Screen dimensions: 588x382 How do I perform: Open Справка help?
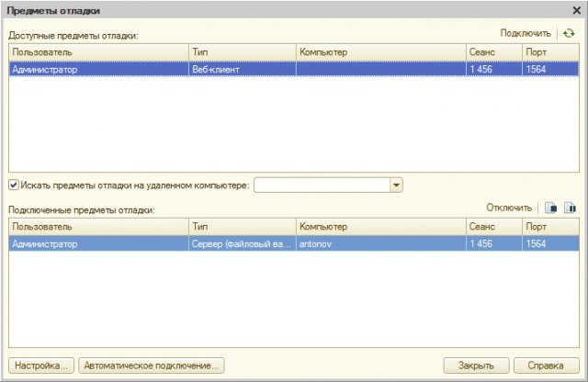point(546,365)
